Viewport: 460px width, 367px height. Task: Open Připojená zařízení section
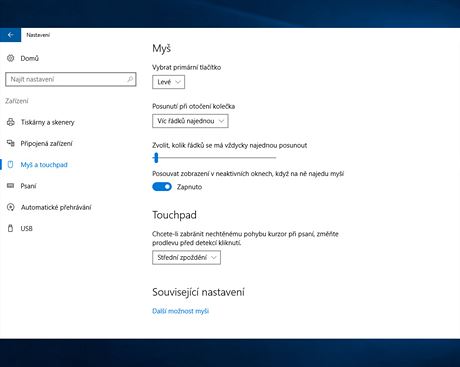click(x=46, y=144)
